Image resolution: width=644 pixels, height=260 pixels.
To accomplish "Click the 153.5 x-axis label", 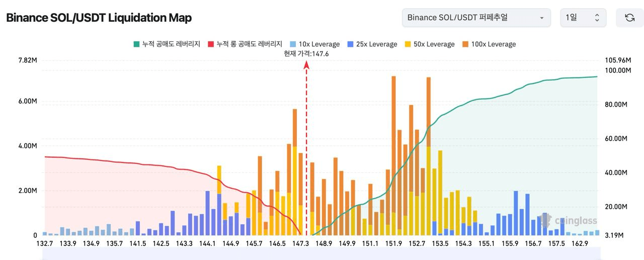I will (440, 243).
